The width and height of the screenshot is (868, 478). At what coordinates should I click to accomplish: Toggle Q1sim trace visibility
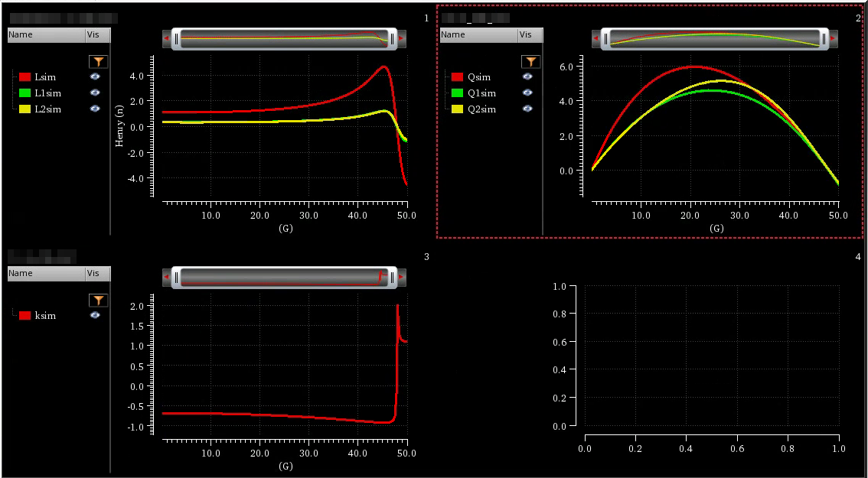click(527, 93)
